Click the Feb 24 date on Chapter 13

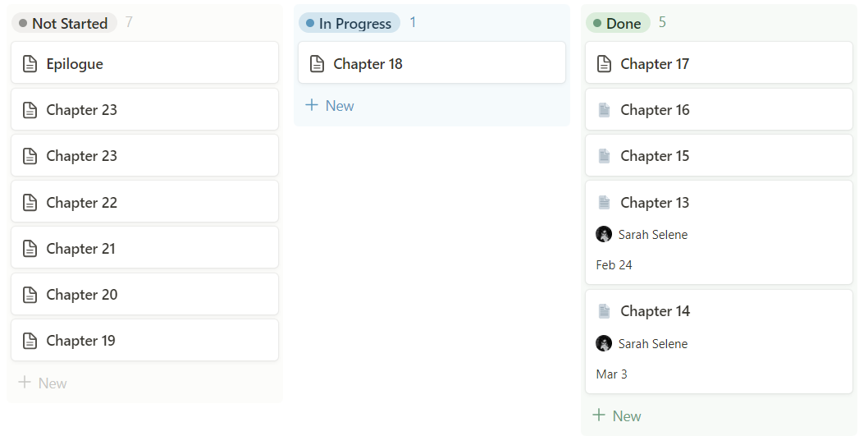614,265
